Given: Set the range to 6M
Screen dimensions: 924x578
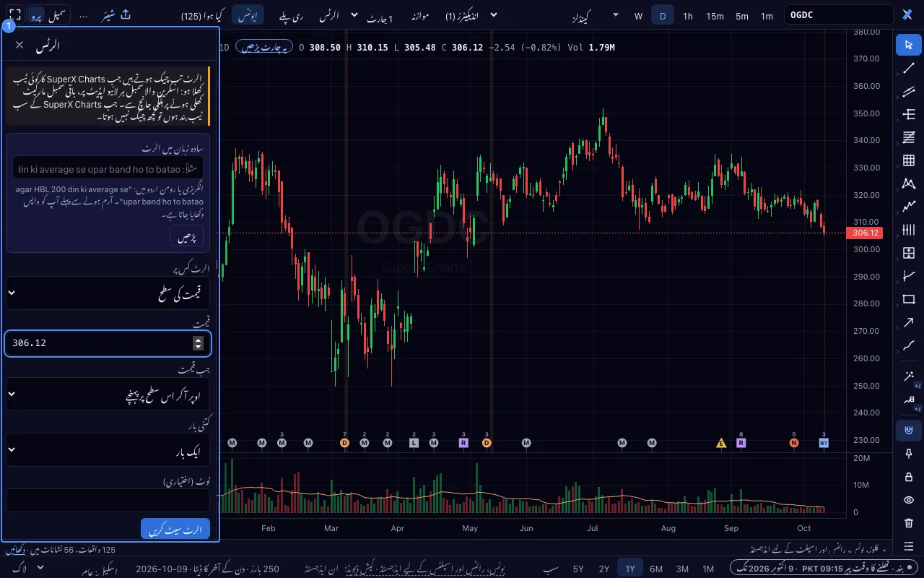Looking at the screenshot, I should click(656, 569).
